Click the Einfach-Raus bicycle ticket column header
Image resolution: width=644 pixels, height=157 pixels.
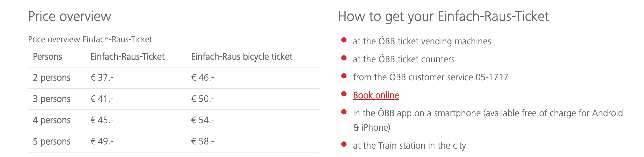pos(242,57)
